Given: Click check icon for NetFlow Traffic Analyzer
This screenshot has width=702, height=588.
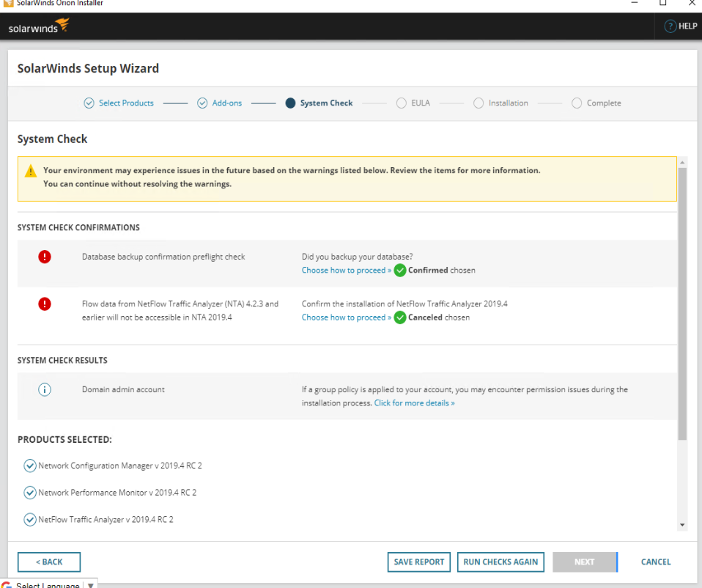Looking at the screenshot, I should [30, 520].
